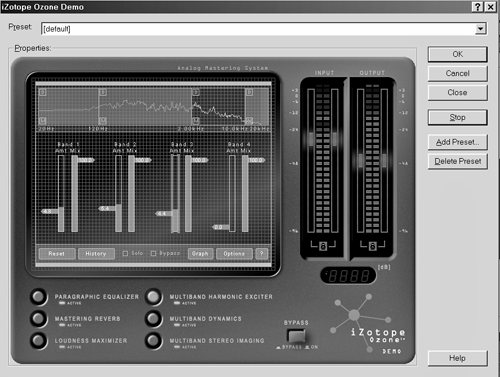The width and height of the screenshot is (500, 377).
Task: Toggle the main Bypass switch
Action: click(296, 336)
